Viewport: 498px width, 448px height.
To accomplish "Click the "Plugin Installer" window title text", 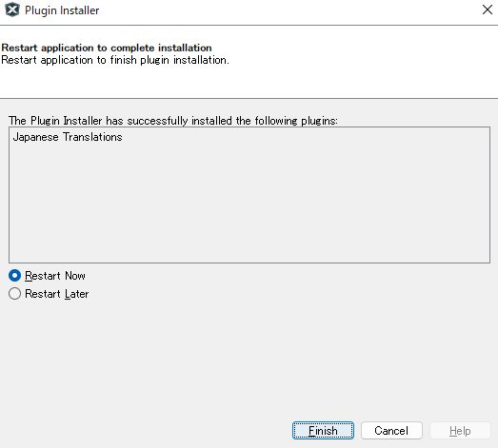I will [x=62, y=10].
